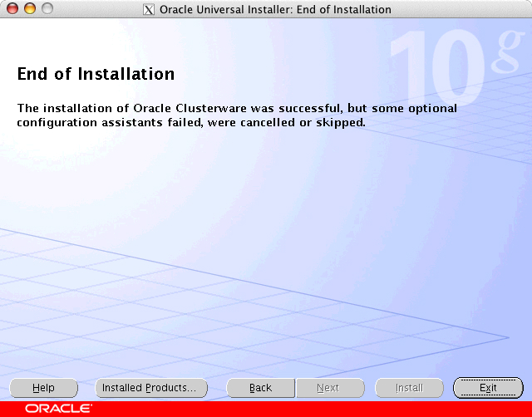Click the disabled Install button
532x417 pixels.
tap(409, 388)
